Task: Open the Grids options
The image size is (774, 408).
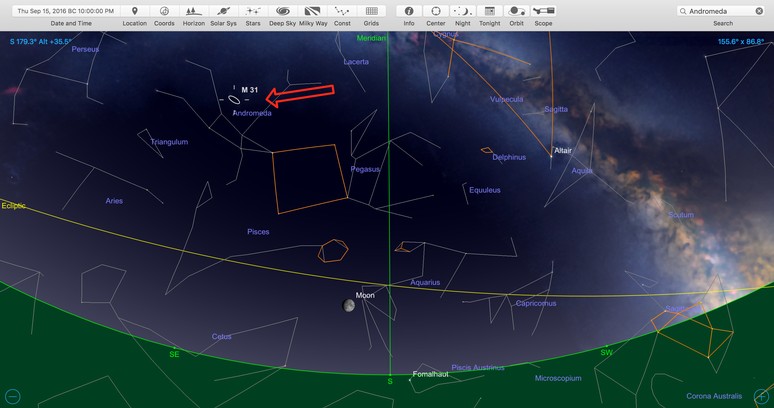Action: [x=372, y=11]
